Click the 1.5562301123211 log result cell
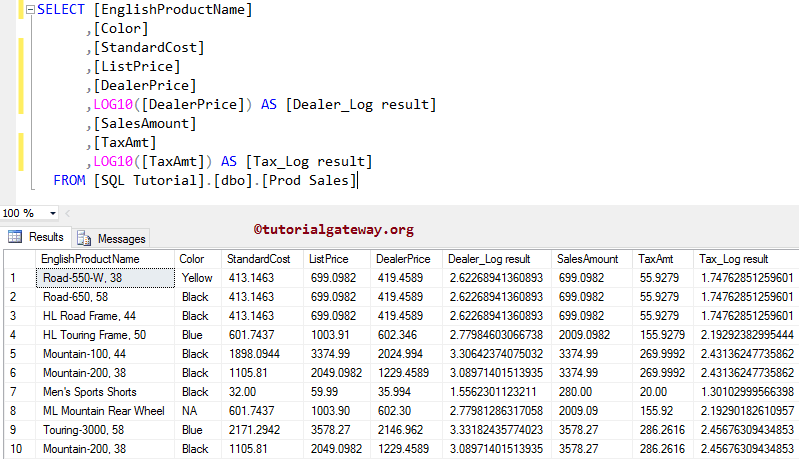Image resolution: width=799 pixels, height=459 pixels. click(497, 392)
